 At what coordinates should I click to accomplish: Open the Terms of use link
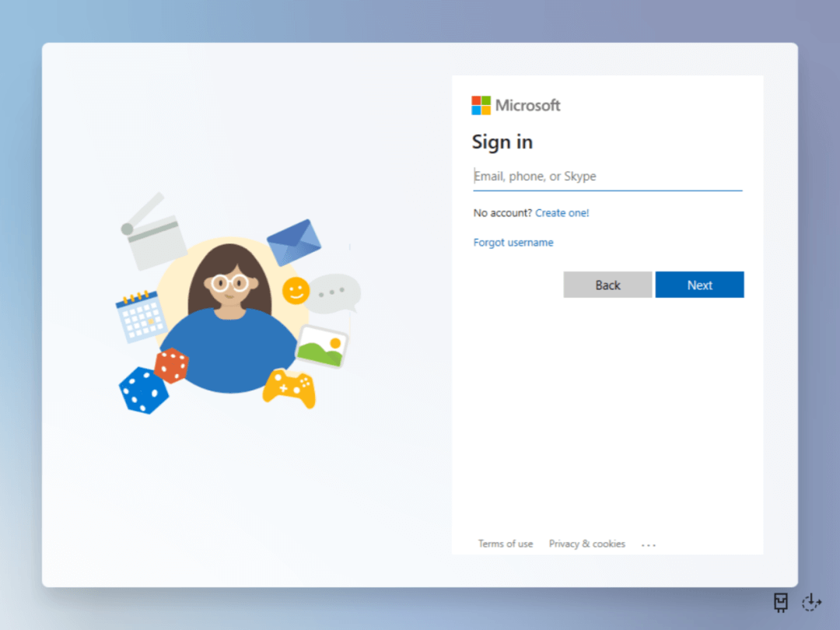coord(506,544)
